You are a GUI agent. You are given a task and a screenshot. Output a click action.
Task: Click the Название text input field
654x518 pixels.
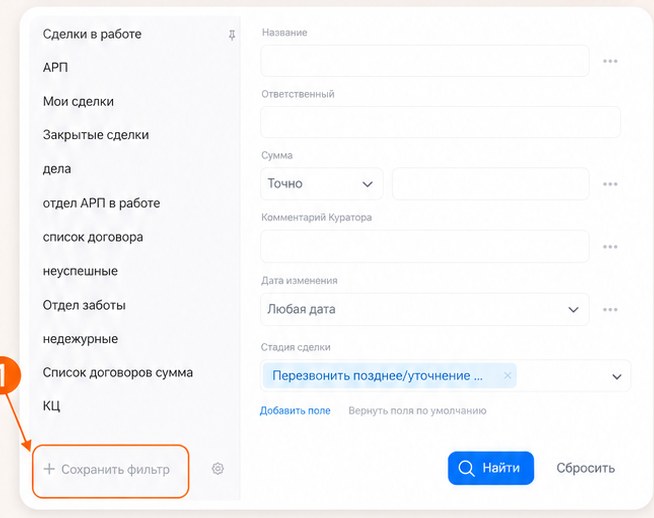tap(425, 61)
